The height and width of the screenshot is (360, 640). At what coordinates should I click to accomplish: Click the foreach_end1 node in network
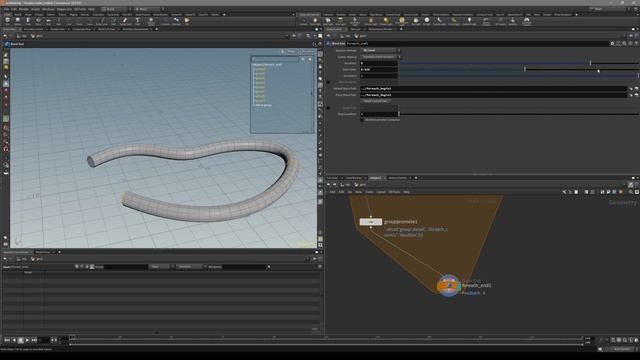[x=449, y=286]
